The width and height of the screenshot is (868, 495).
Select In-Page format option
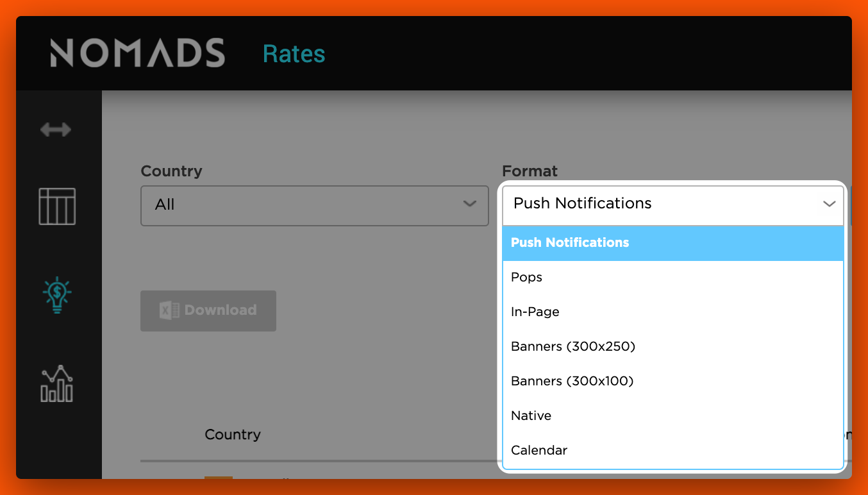[x=672, y=312]
